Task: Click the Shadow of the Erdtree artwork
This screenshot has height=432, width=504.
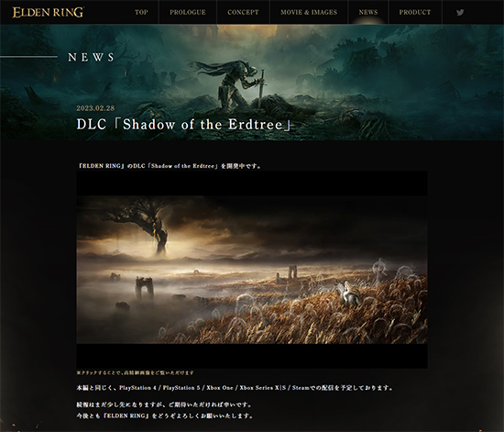Action: coord(252,270)
